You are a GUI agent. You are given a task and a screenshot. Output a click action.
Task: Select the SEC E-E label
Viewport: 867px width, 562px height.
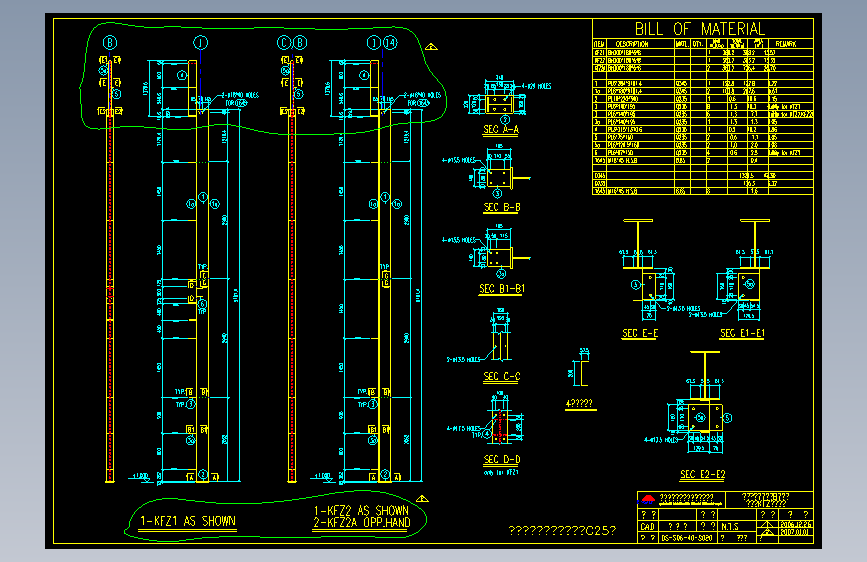[640, 334]
